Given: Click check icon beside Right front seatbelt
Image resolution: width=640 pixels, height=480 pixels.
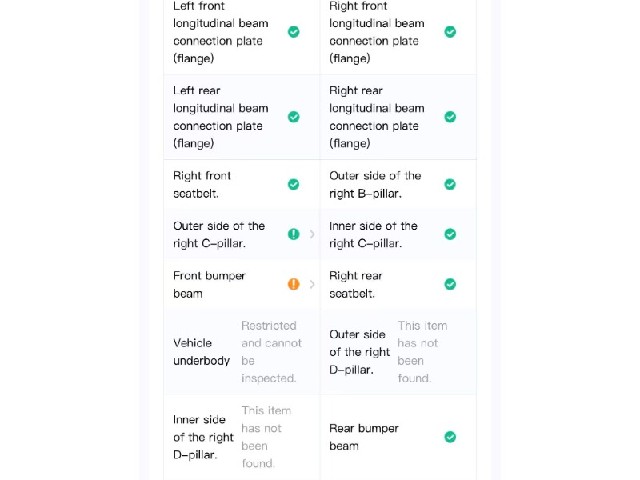Looking at the screenshot, I should coord(293,184).
